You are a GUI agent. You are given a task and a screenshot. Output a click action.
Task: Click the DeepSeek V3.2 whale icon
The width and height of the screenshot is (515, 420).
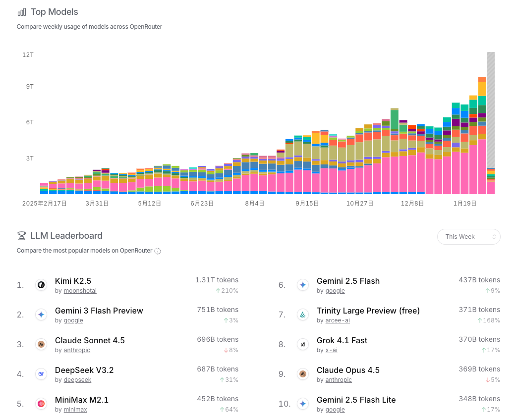(41, 374)
